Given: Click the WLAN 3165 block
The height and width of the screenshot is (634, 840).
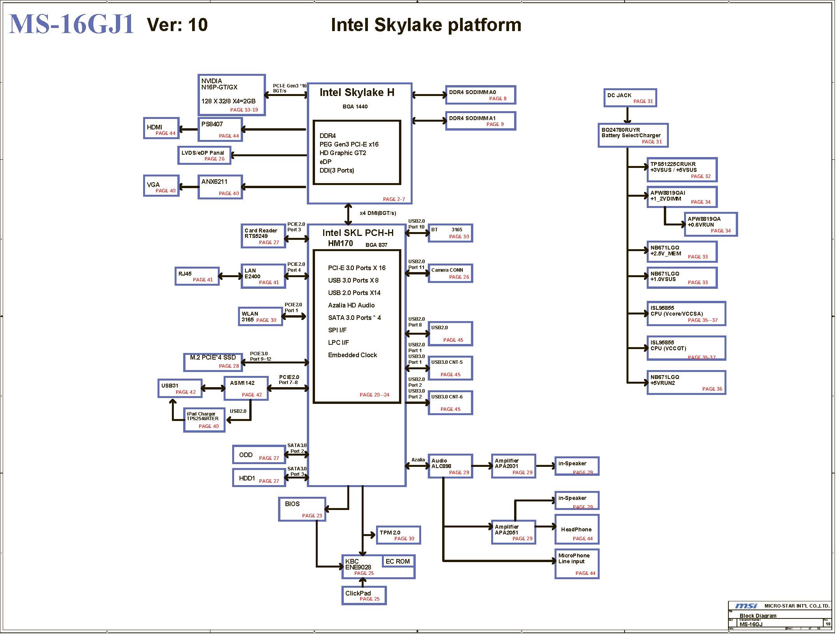Looking at the screenshot, I should tap(260, 316).
